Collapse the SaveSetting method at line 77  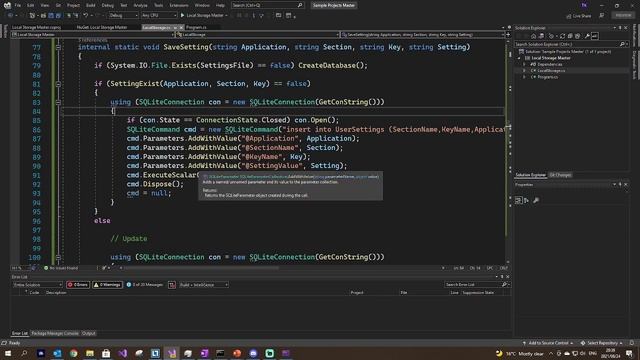tap(58, 47)
